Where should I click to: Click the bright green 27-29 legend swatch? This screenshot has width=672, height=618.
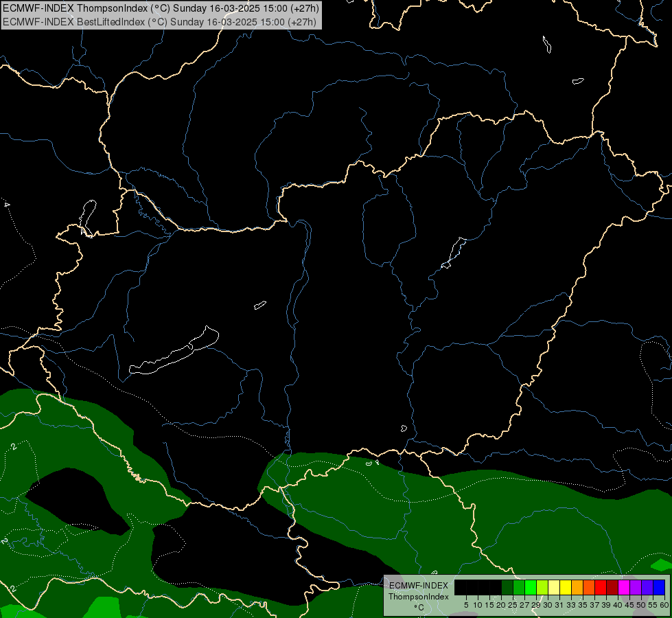coord(531,587)
